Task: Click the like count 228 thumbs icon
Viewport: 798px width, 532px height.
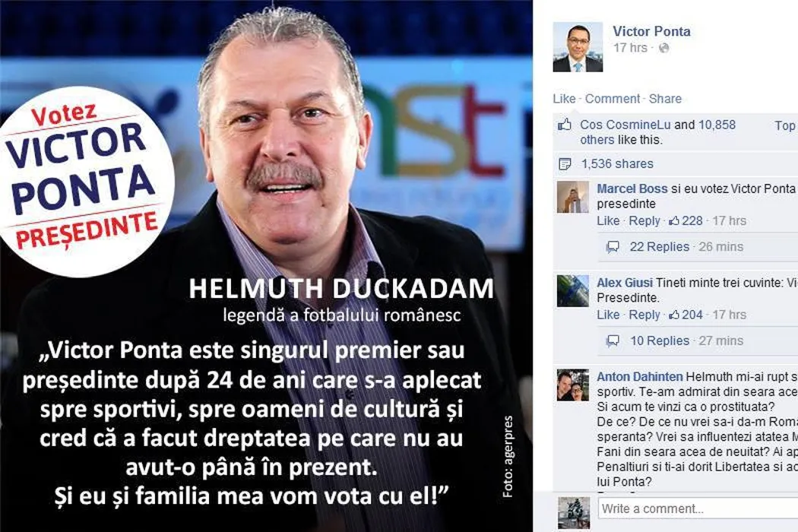Action: 674,221
